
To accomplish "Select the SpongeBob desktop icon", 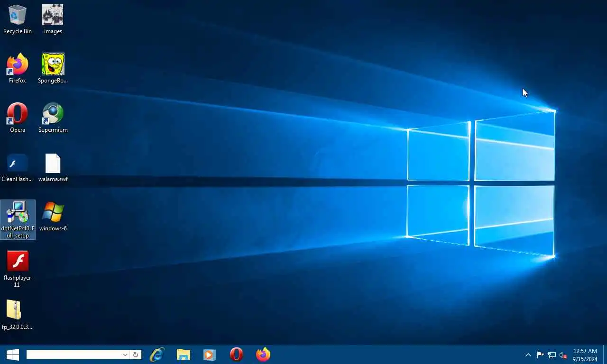I will pyautogui.click(x=53, y=69).
